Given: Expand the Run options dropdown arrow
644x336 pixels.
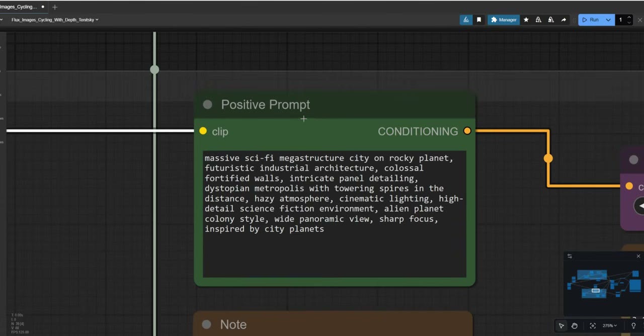Looking at the screenshot, I should click(x=608, y=20).
